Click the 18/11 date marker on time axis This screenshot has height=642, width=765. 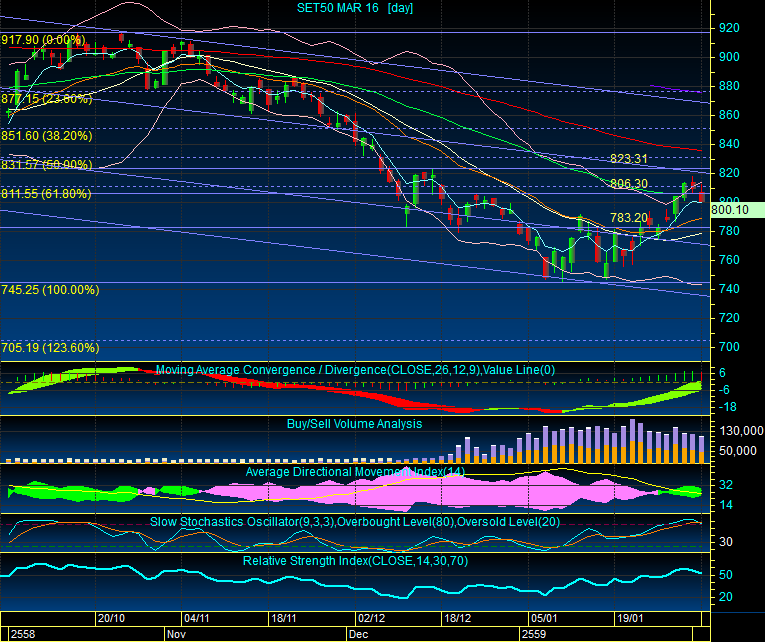tap(283, 619)
